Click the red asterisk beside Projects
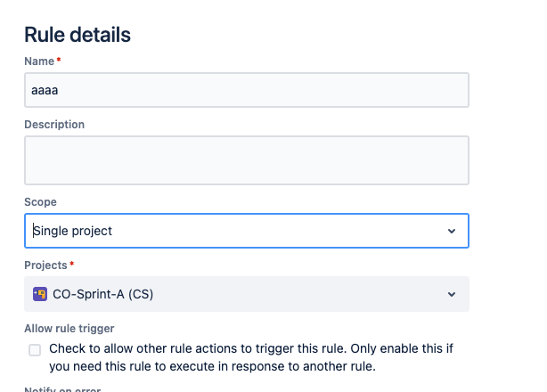 [x=71, y=264]
